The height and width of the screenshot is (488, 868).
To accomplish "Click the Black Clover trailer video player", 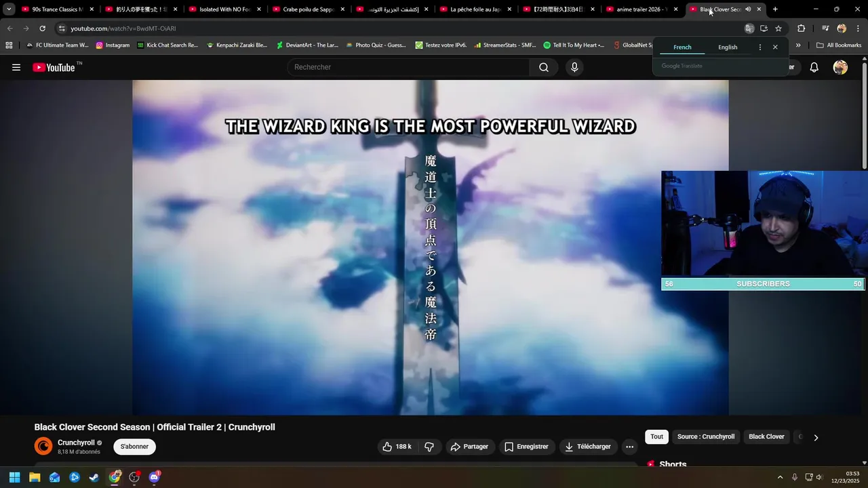I will tap(430, 247).
